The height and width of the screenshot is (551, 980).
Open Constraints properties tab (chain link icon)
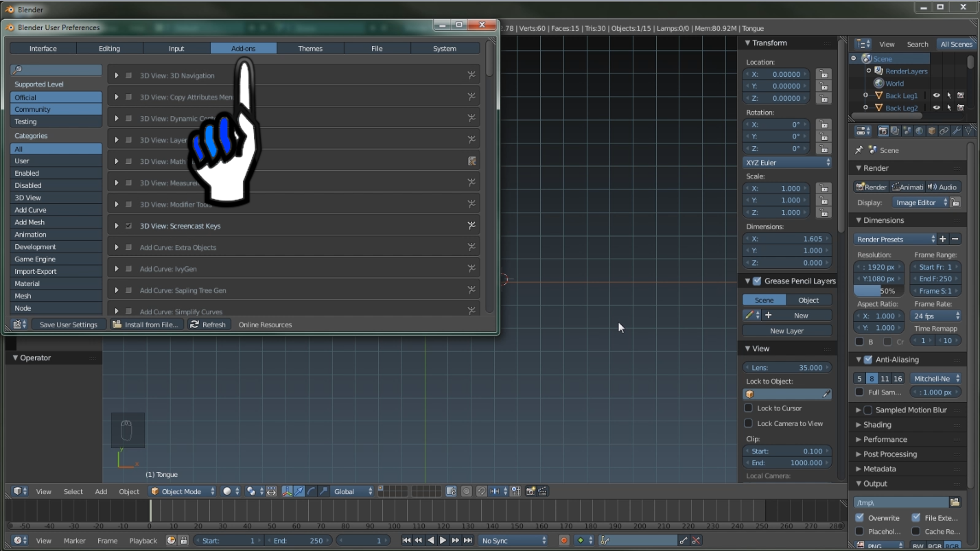(x=944, y=130)
